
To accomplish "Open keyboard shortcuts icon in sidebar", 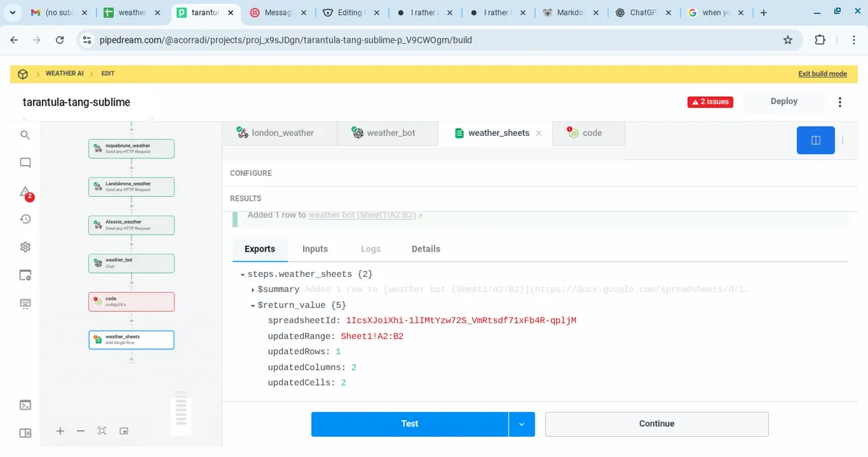I will coord(25,303).
